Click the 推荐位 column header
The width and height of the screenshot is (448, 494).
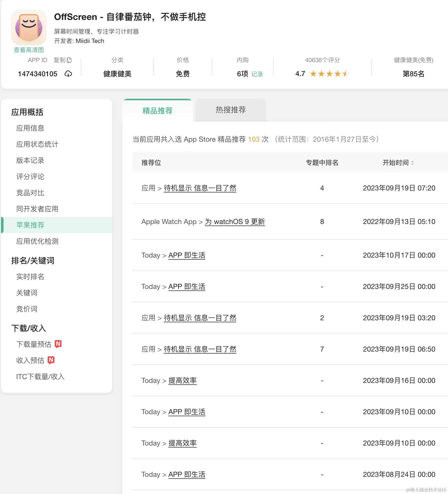(151, 163)
